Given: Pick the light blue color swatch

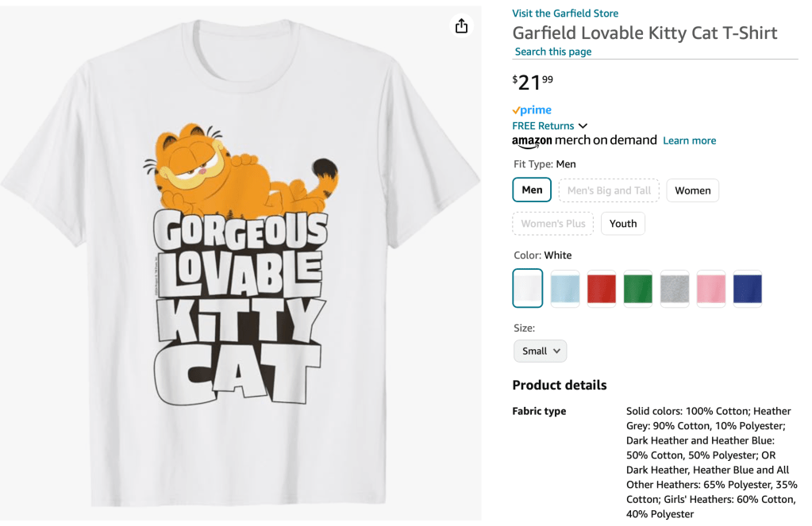Looking at the screenshot, I should pyautogui.click(x=565, y=288).
